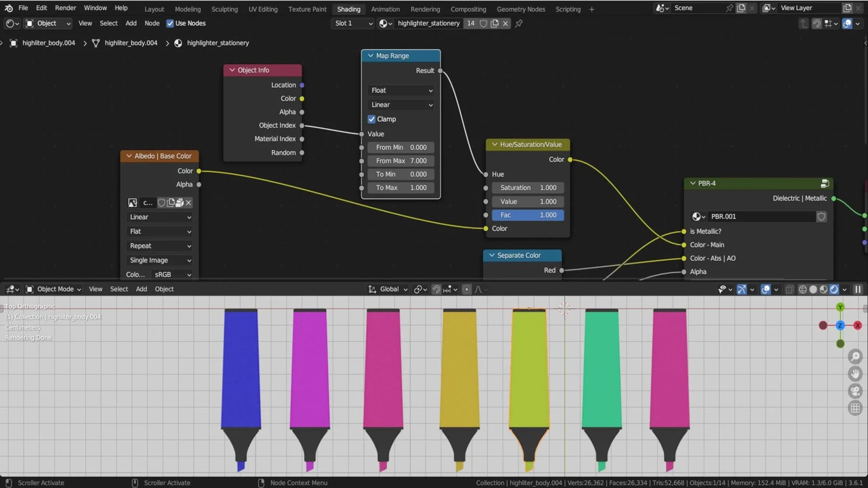Click the pan hand icon in viewport

[x=855, y=374]
